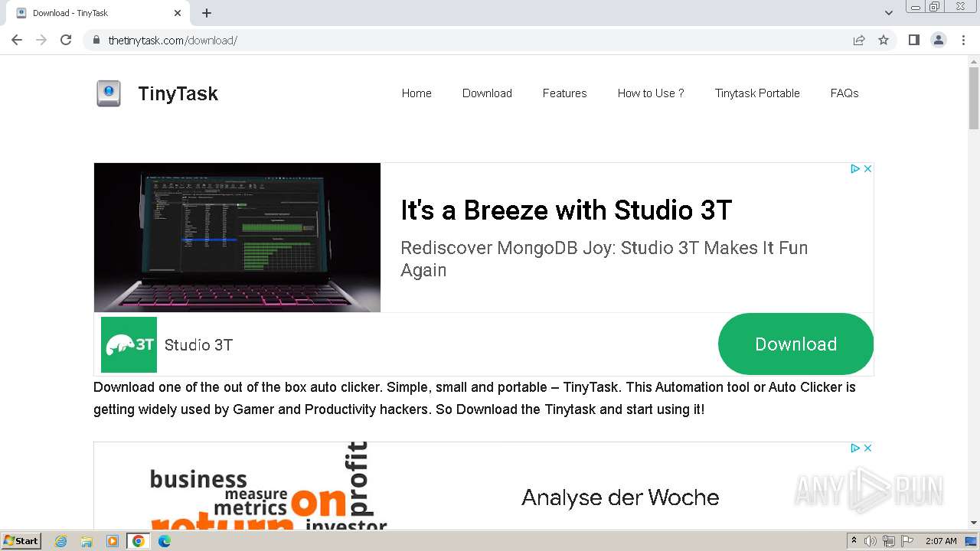
Task: Click the browser forward arrow
Action: click(x=41, y=40)
